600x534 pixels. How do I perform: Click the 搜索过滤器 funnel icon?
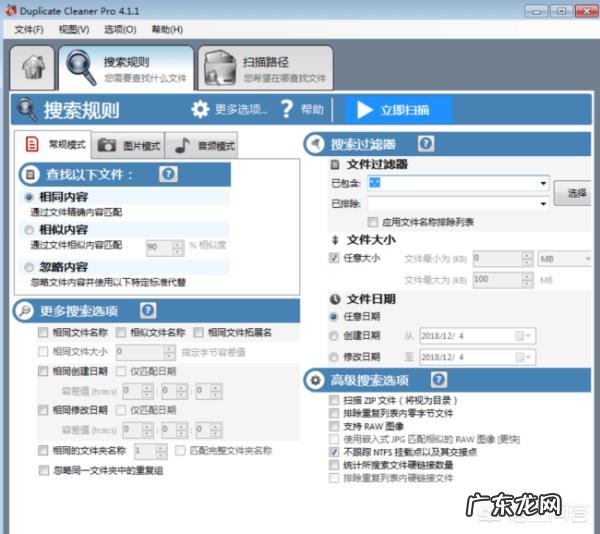click(x=315, y=144)
